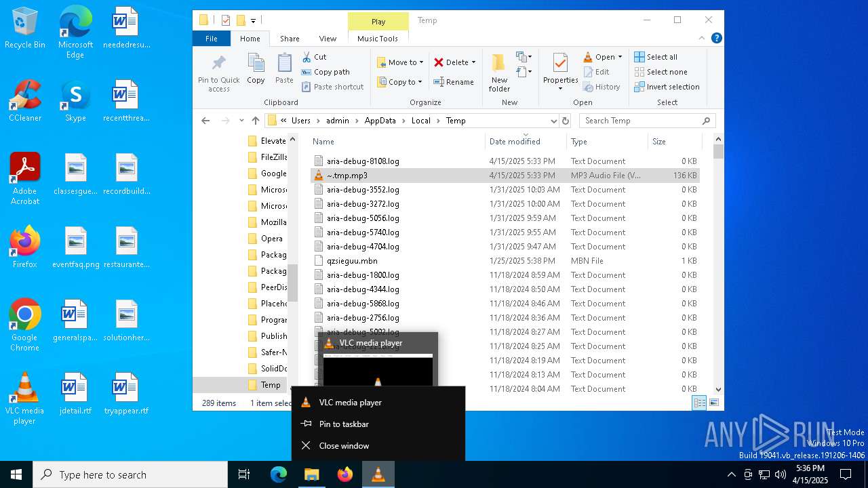
Task: Open the recent locations dropdown
Action: click(x=241, y=121)
